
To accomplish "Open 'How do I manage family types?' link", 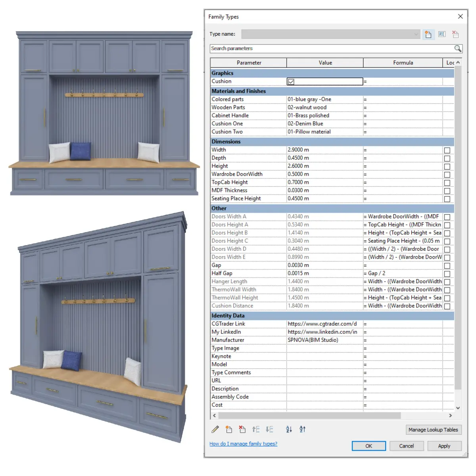I will click(243, 444).
